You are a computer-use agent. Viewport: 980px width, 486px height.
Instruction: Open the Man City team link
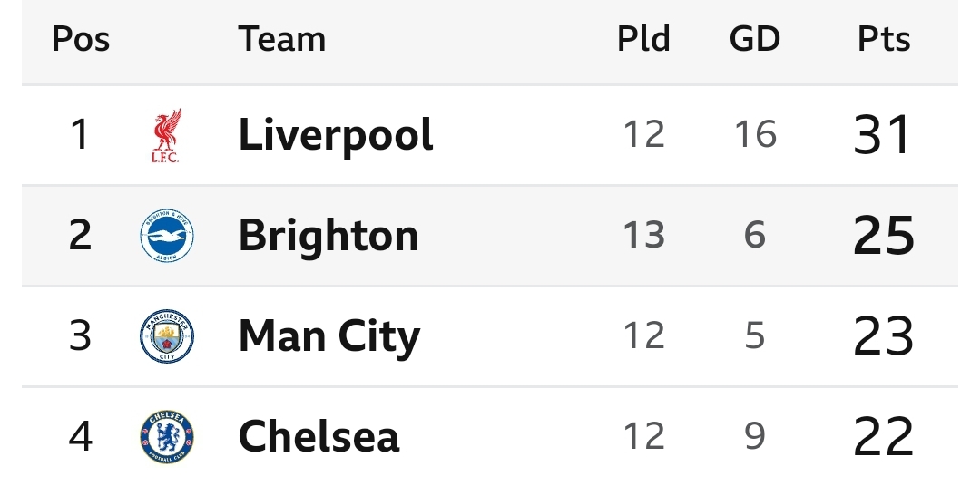(x=329, y=336)
